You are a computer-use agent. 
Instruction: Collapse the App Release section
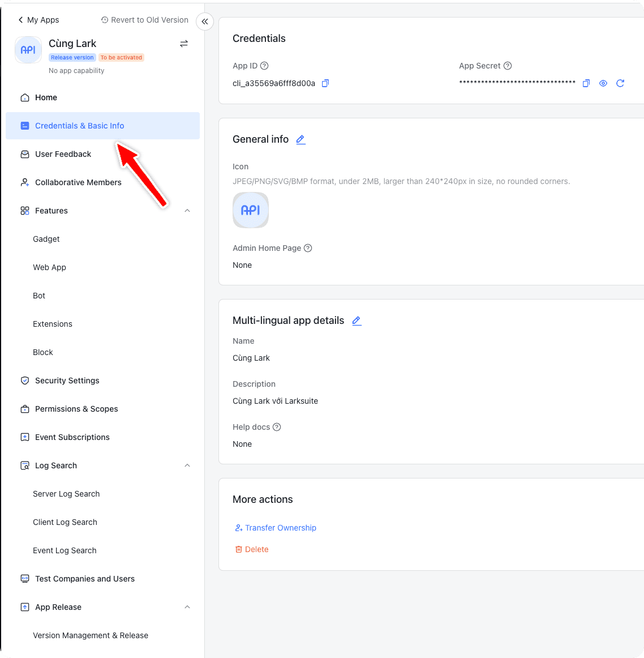pyautogui.click(x=187, y=606)
